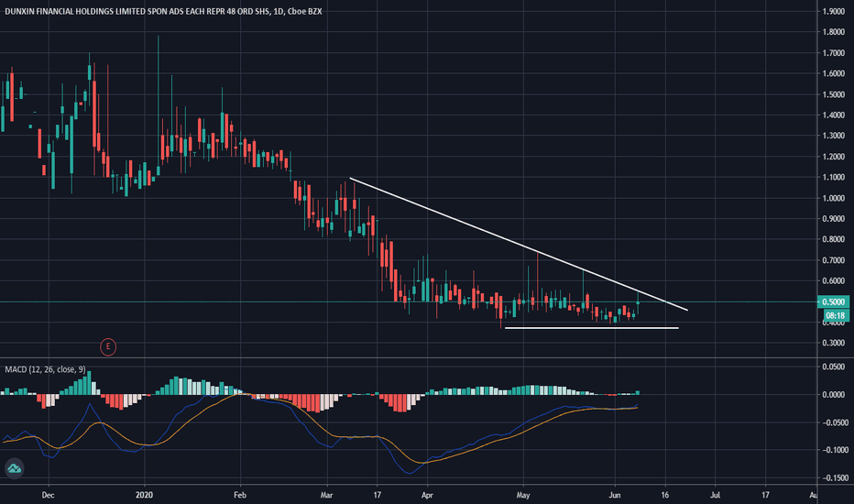The width and height of the screenshot is (854, 504).
Task: Click the Jul date label
Action: (715, 495)
